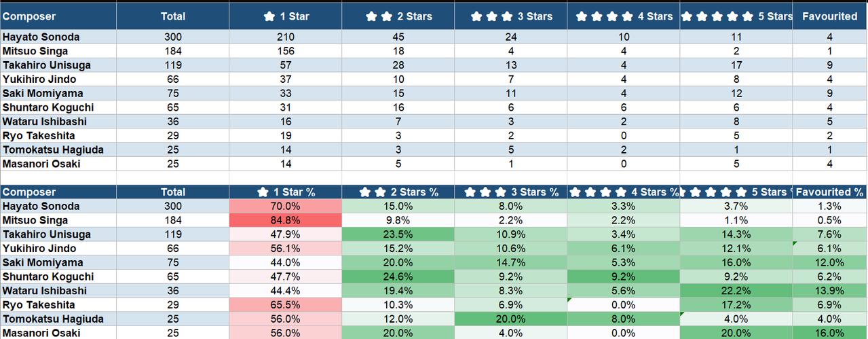868x339 pixels.
Task: Select the Favourited column header cell
Action: click(x=831, y=15)
